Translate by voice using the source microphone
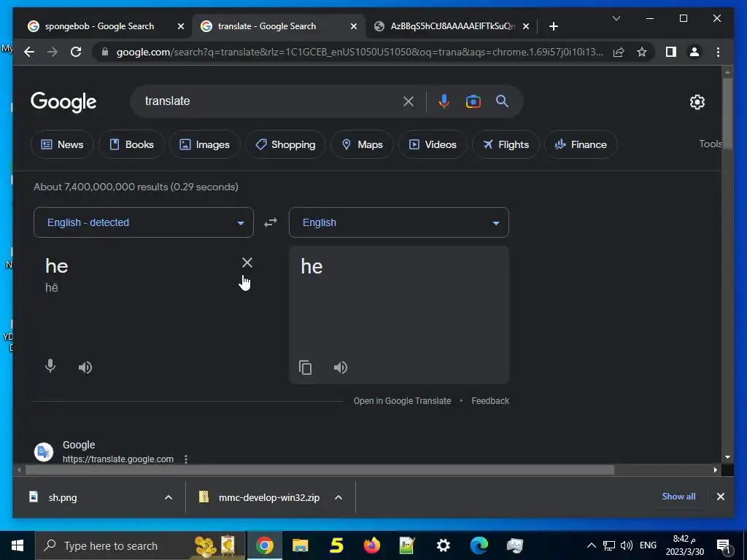The width and height of the screenshot is (747, 560). tap(50, 366)
